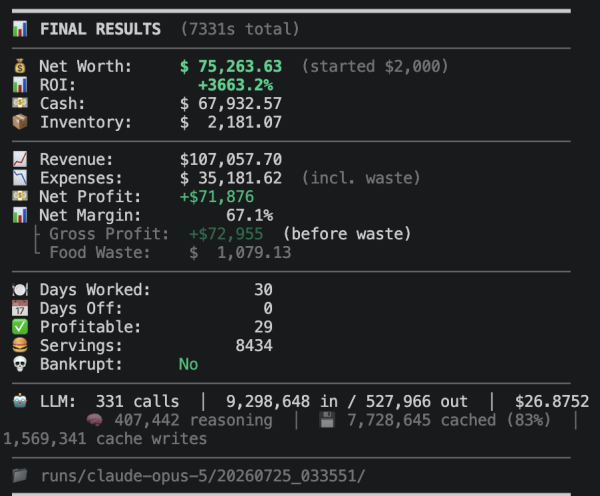
Task: Click the plate icon beside Days Worked
Action: pos(20,290)
